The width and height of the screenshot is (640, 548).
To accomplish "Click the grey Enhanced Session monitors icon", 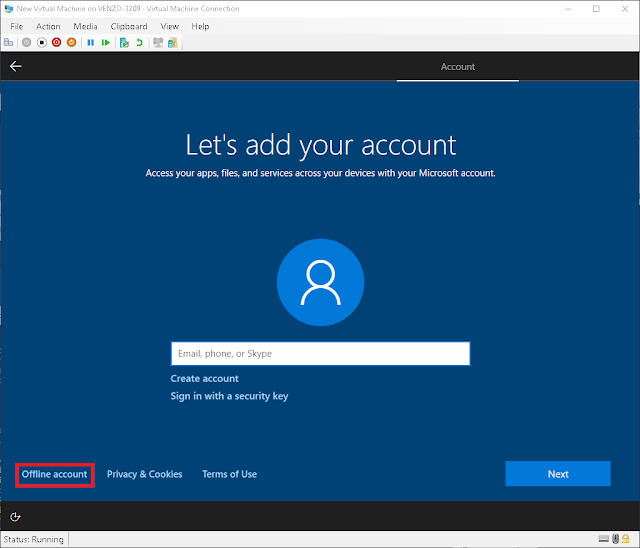I will tap(158, 42).
